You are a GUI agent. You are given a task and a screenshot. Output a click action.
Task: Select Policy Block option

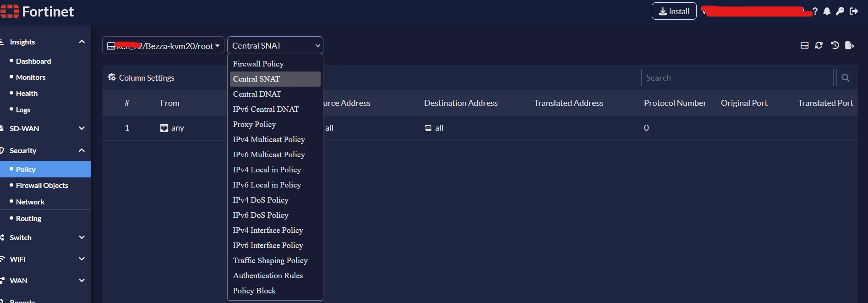point(275,291)
